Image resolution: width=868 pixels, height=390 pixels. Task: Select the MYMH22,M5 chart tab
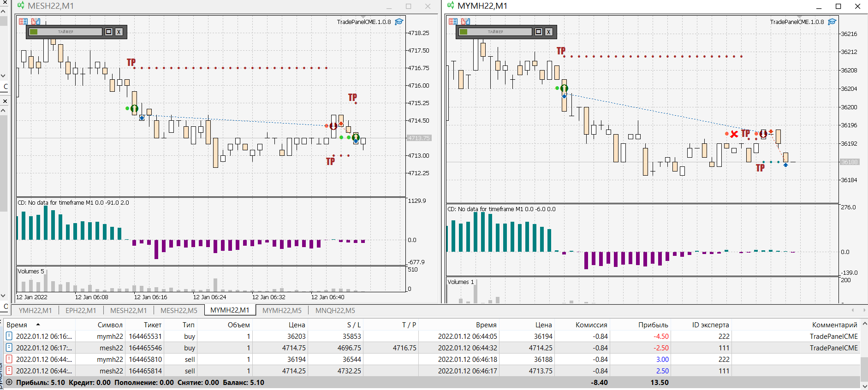[282, 310]
